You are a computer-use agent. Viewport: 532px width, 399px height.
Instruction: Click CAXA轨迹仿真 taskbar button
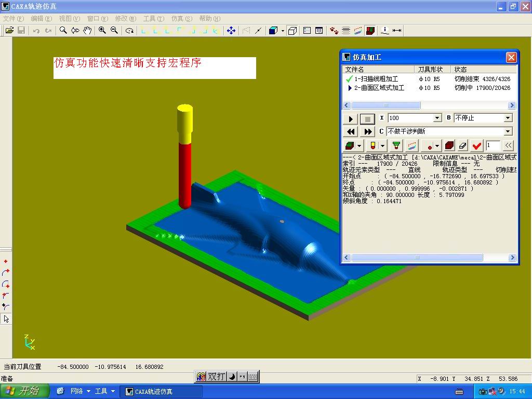click(x=162, y=392)
